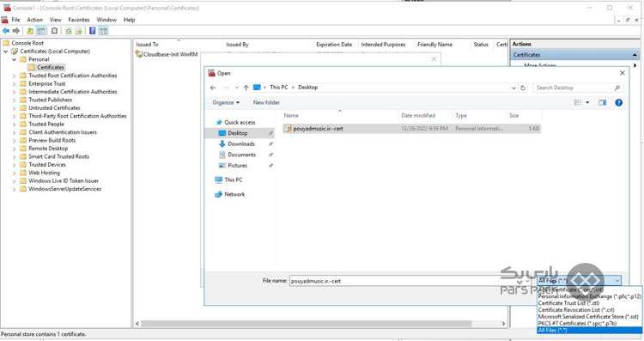Open the Favorites menu
The image size is (644, 341).
[79, 20]
